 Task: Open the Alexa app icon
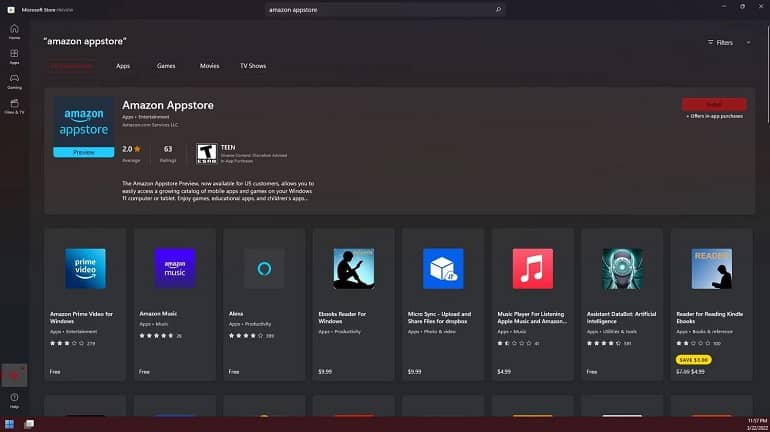pos(264,269)
